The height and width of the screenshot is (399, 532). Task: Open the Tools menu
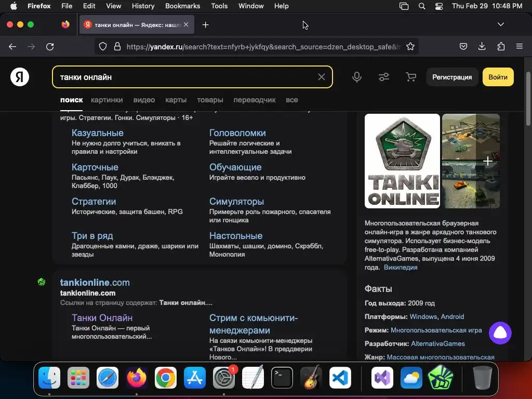219,6
